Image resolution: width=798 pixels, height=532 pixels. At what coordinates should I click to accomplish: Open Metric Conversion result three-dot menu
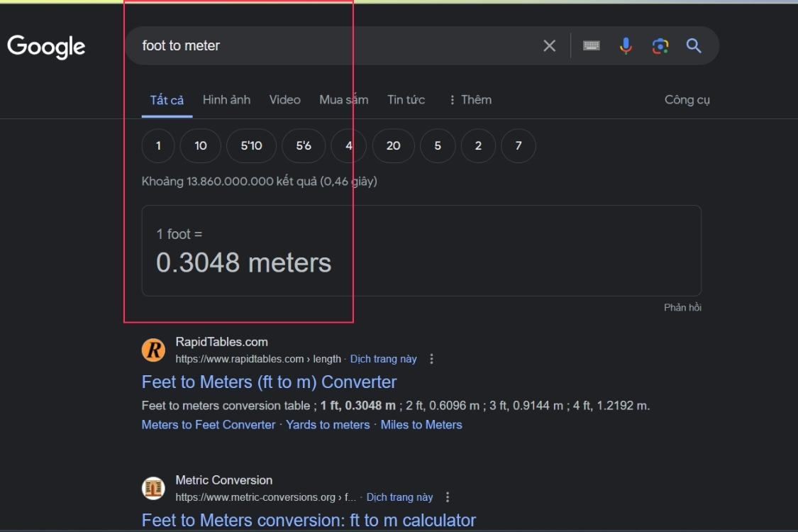448,497
